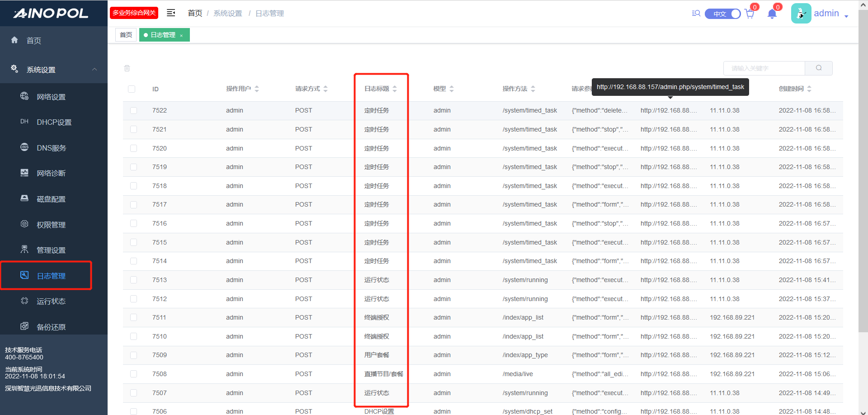The width and height of the screenshot is (868, 415).
Task: Check the select-all checkbox in table header
Action: click(x=132, y=89)
